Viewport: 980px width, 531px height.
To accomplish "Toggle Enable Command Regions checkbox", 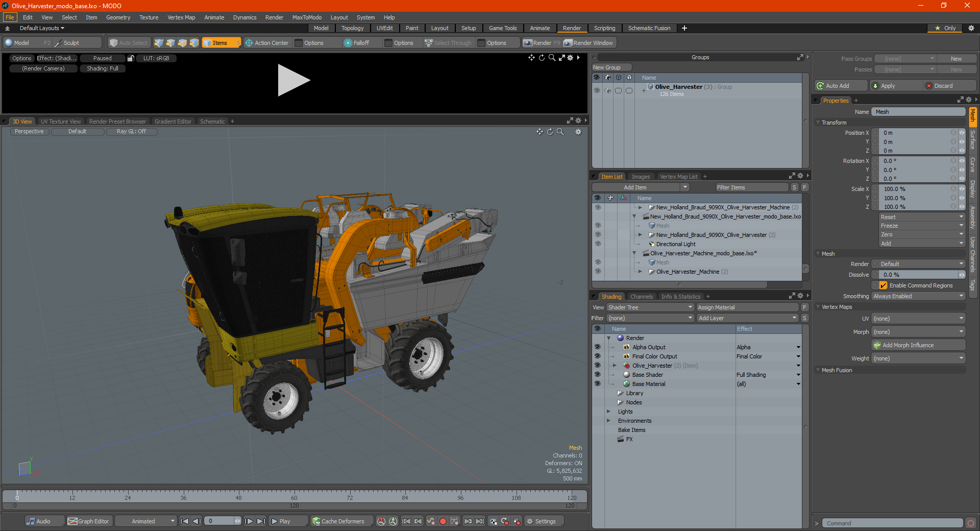I will coord(884,285).
